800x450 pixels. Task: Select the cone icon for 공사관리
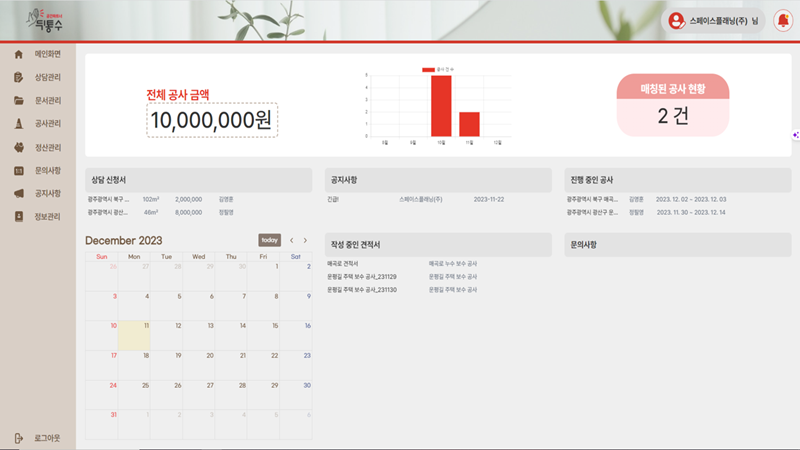(x=19, y=123)
